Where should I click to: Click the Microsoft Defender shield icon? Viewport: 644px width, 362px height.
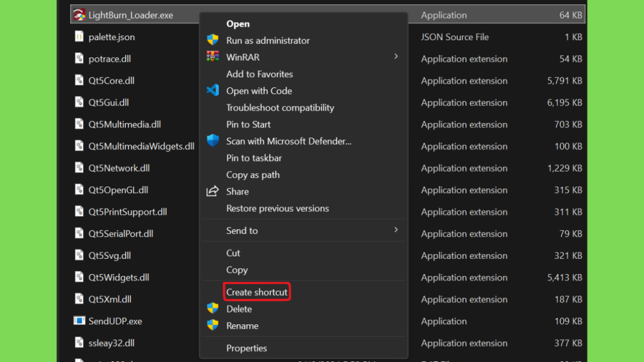click(x=213, y=141)
